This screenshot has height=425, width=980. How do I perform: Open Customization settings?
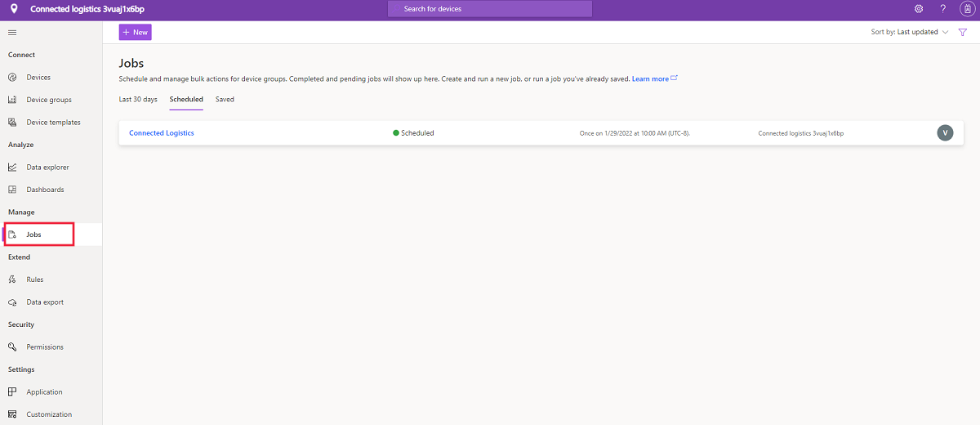tap(51, 414)
